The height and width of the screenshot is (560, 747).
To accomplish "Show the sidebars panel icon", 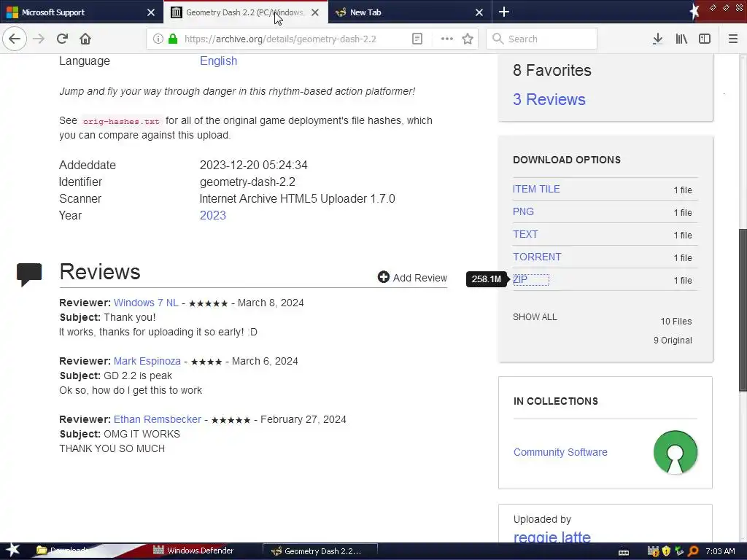I will click(705, 39).
